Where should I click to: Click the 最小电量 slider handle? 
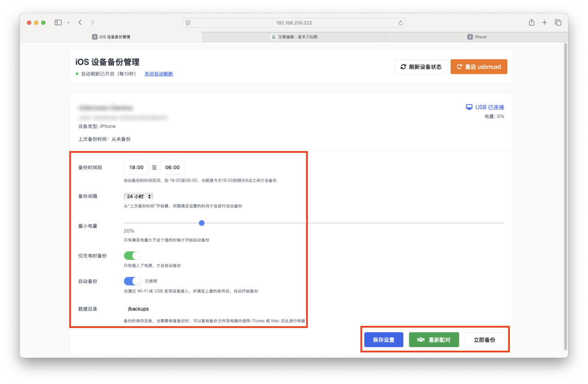(202, 223)
